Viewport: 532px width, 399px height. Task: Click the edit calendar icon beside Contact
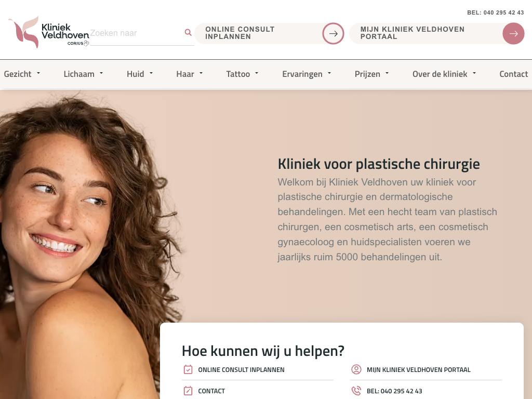188,391
